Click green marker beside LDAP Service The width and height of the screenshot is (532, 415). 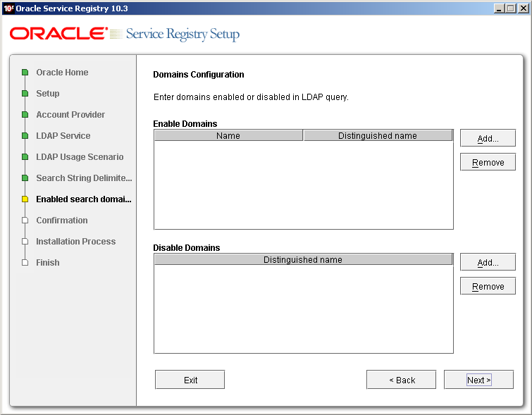[25, 136]
